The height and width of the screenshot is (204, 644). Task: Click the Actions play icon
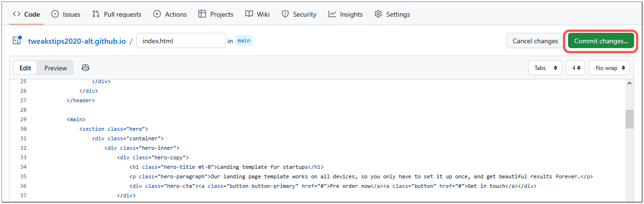coord(157,14)
